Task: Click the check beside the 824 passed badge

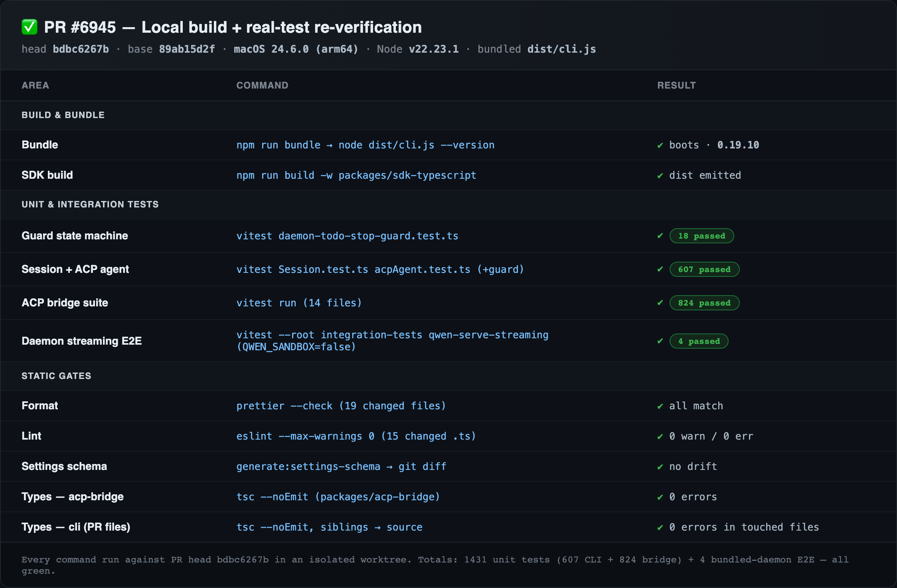Action: tap(660, 303)
